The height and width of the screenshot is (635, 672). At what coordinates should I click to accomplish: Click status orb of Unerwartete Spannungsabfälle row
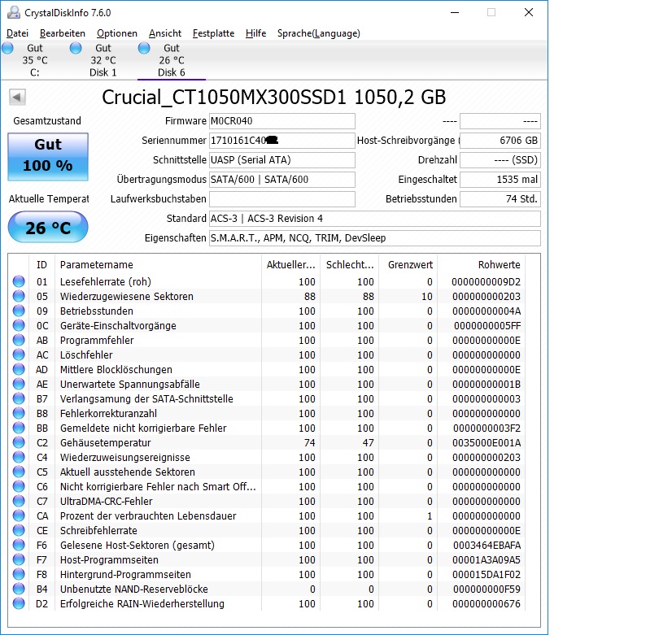(x=19, y=384)
